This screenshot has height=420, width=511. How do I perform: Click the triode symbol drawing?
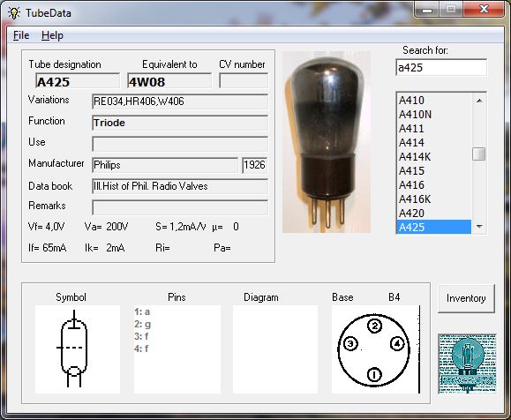pos(74,349)
